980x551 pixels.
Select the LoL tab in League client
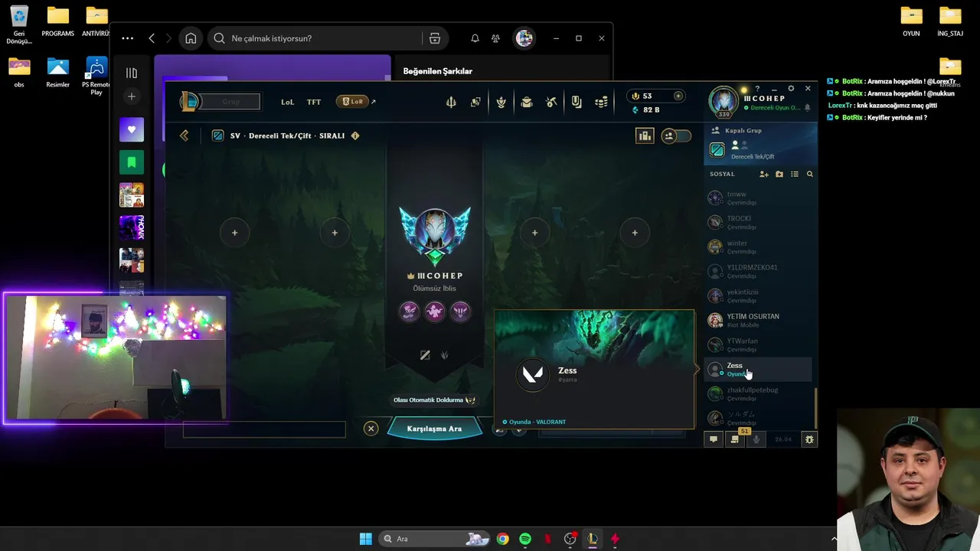(287, 102)
